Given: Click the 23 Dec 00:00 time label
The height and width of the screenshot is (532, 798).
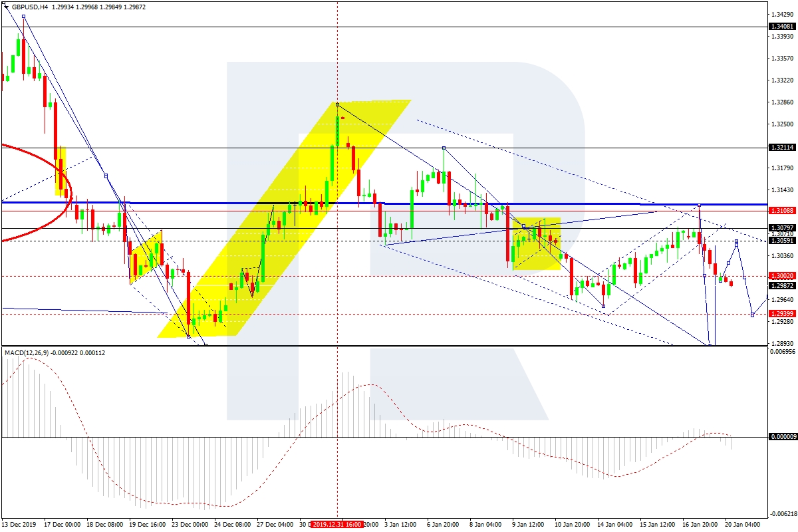Looking at the screenshot, I should [190, 525].
